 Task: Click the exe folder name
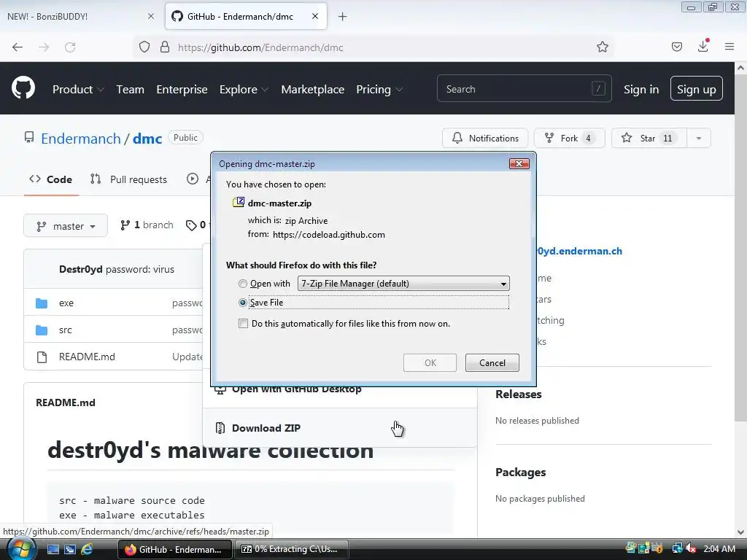coord(66,303)
